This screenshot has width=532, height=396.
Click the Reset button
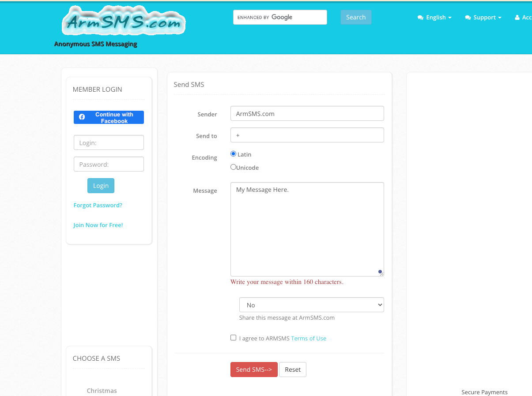pyautogui.click(x=293, y=370)
